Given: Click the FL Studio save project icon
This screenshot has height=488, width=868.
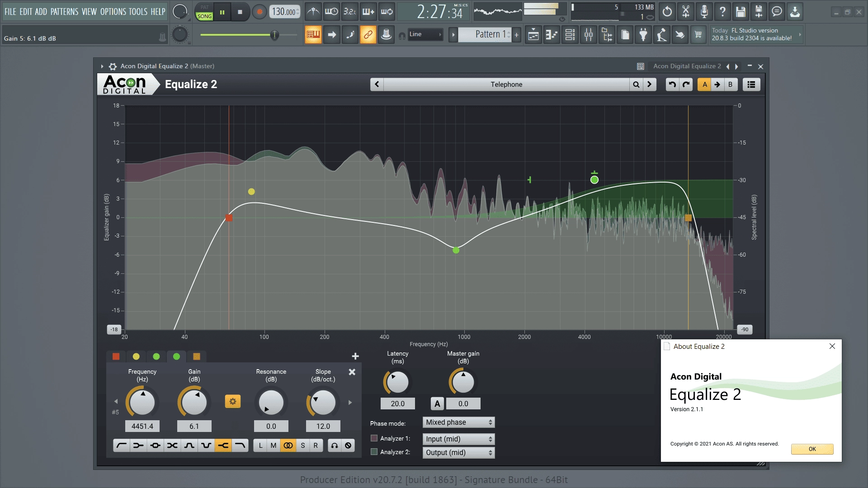Looking at the screenshot, I should coord(741,12).
